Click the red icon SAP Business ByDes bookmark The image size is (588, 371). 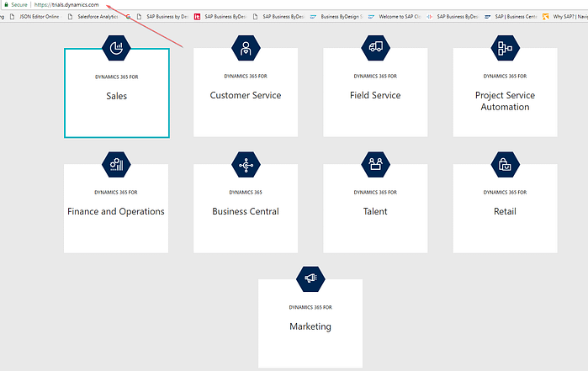(220, 17)
